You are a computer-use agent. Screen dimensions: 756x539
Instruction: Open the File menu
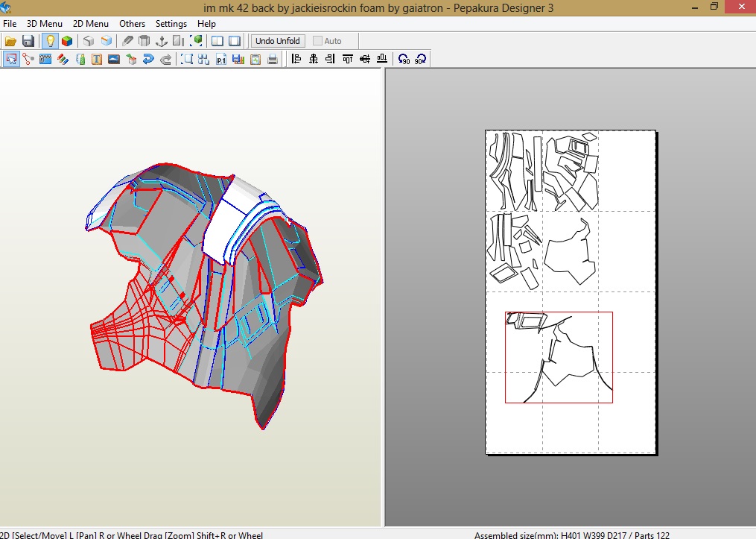coord(10,24)
